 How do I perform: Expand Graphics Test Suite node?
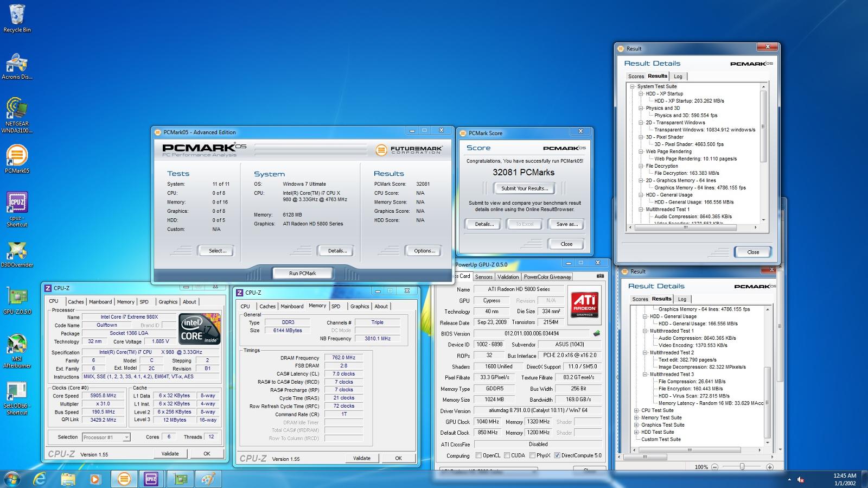click(x=636, y=425)
